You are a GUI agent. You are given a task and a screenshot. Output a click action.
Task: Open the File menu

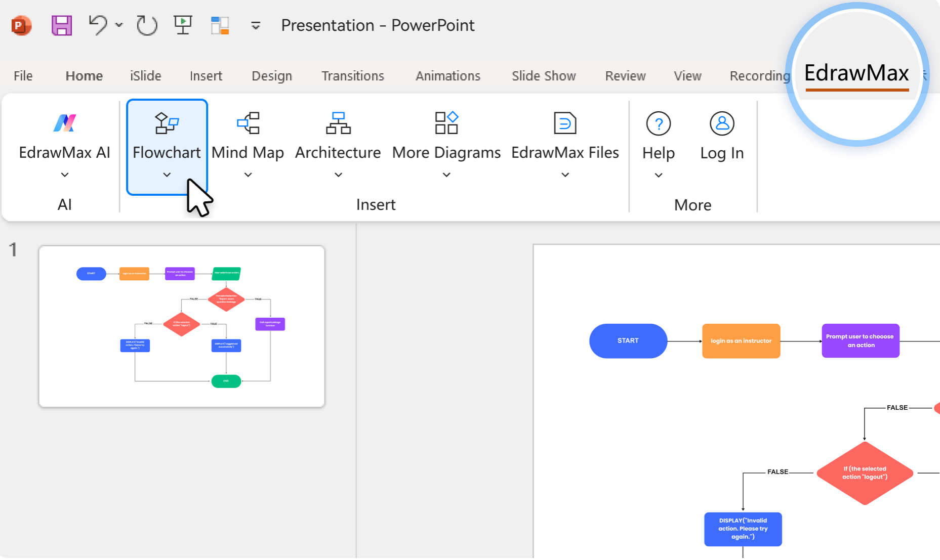23,76
